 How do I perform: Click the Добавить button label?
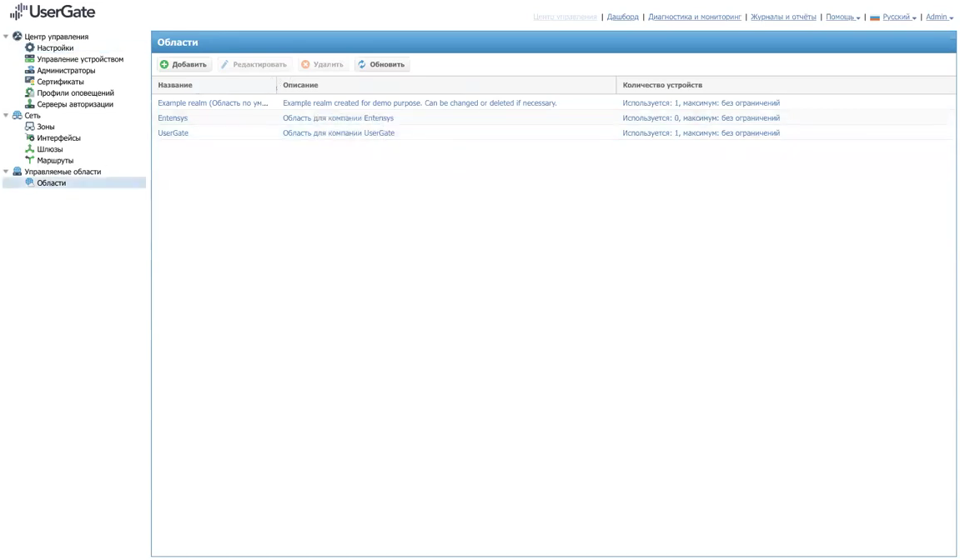pos(189,64)
